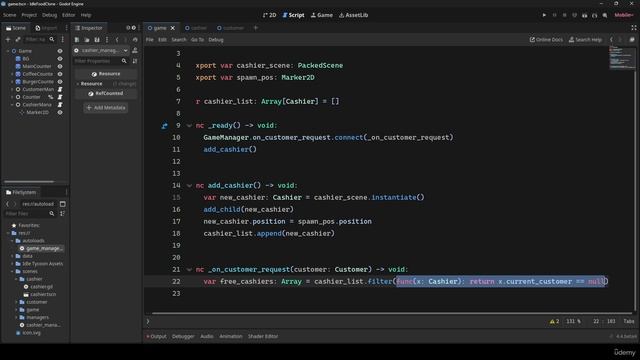
Task: Open the script editor Search menu
Action: [179, 40]
